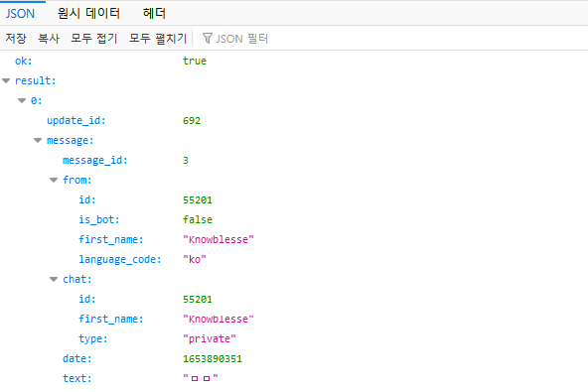Click 모두 접기 to collapse all
This screenshot has width=588, height=392.
[94, 39]
